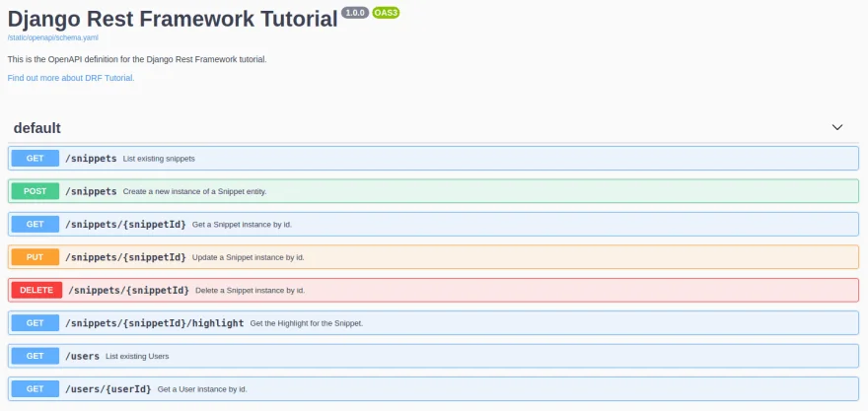Expand Update a Snippet instance by id
Viewport: 868px width, 411px height.
click(x=433, y=257)
